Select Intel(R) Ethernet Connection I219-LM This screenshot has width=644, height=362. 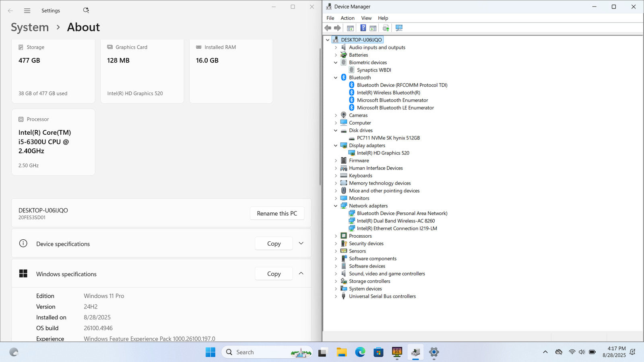pyautogui.click(x=397, y=228)
